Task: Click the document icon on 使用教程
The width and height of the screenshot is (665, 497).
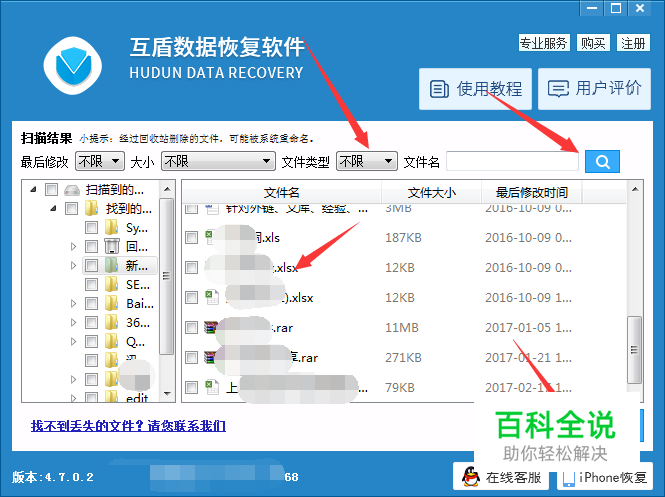Action: (x=439, y=89)
